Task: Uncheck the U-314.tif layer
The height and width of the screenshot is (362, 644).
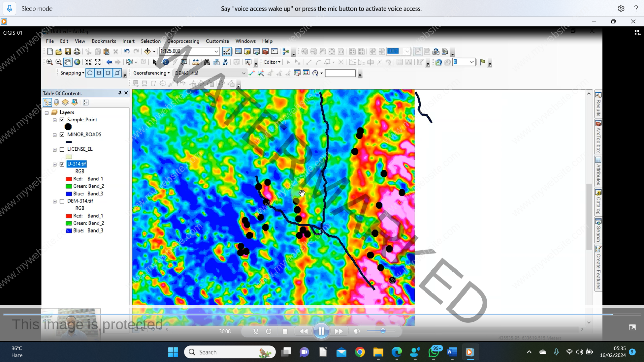Action: click(62, 164)
